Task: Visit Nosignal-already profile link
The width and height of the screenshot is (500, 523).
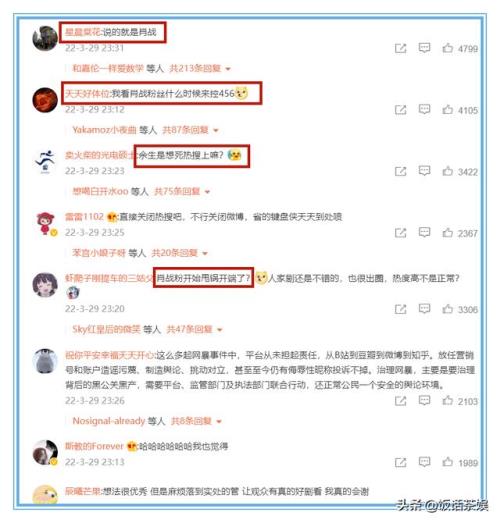Action: [109, 421]
